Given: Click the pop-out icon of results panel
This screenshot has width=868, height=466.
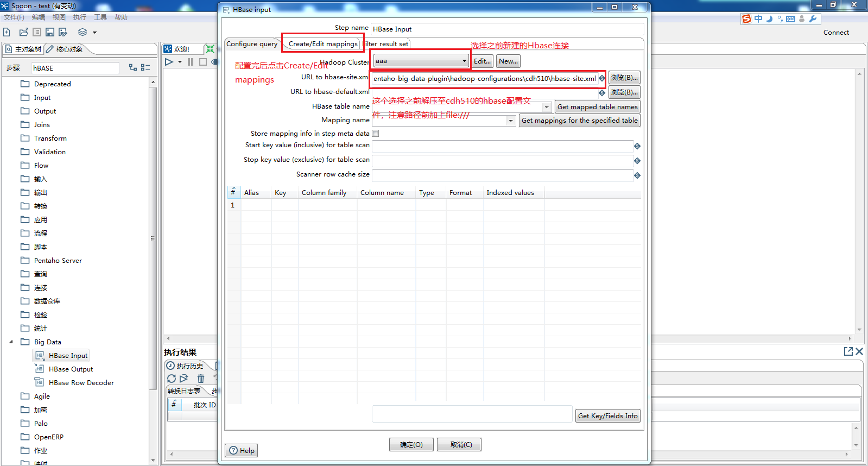Looking at the screenshot, I should point(848,351).
